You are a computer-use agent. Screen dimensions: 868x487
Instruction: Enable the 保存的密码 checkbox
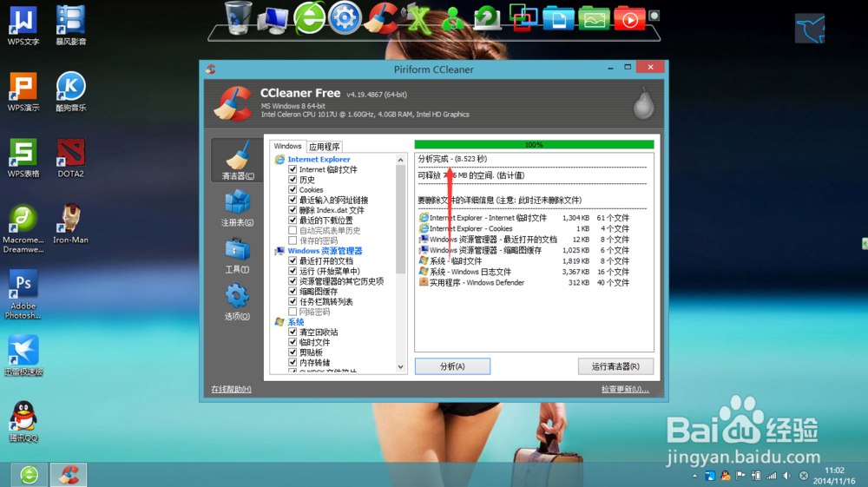coord(293,240)
